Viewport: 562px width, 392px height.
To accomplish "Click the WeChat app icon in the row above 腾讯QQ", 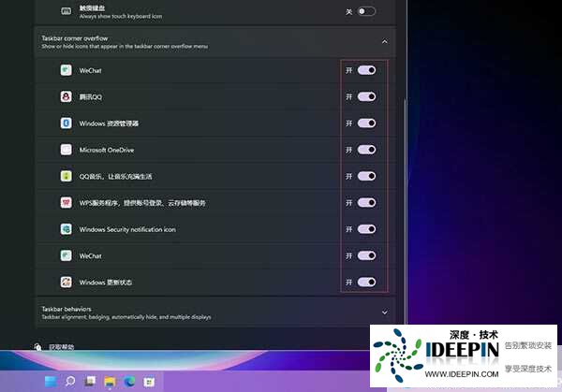I will [x=66, y=70].
